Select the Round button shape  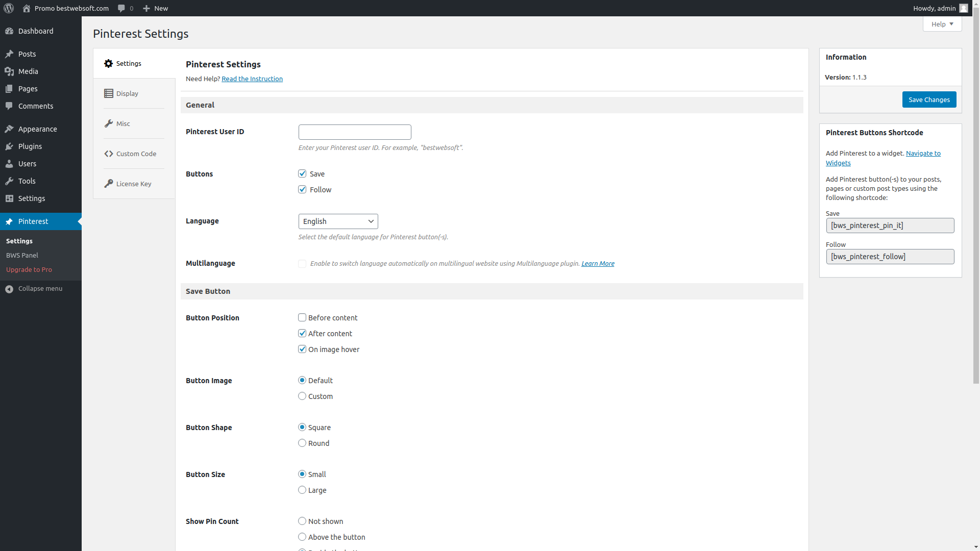302,443
